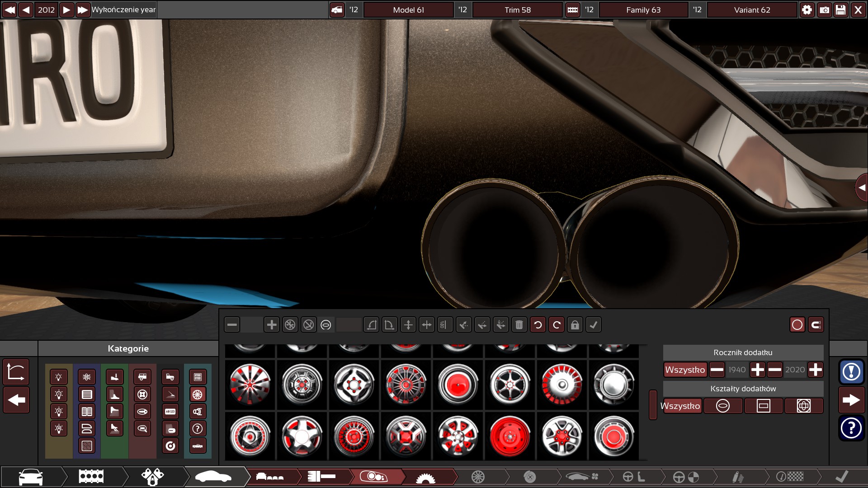The image size is (868, 488).
Task: Open the Model 61 selector
Action: tap(408, 10)
